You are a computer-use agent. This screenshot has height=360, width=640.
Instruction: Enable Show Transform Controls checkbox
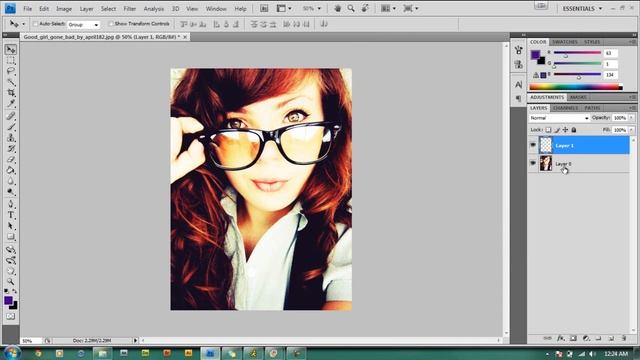pos(111,24)
